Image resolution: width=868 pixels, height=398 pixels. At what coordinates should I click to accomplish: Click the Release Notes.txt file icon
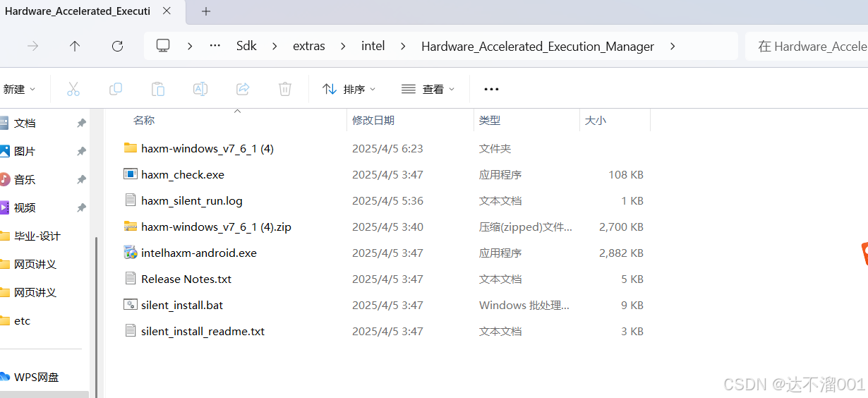pyautogui.click(x=130, y=279)
